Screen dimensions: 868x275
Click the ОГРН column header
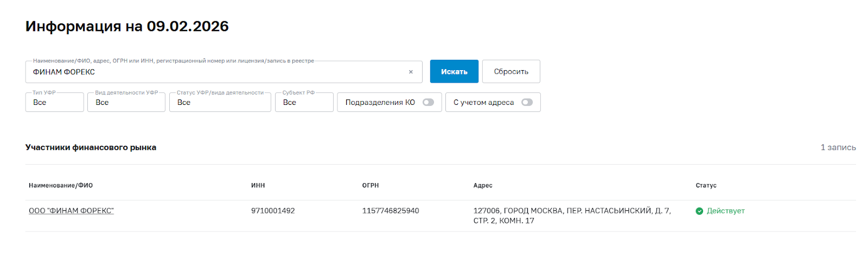[371, 185]
